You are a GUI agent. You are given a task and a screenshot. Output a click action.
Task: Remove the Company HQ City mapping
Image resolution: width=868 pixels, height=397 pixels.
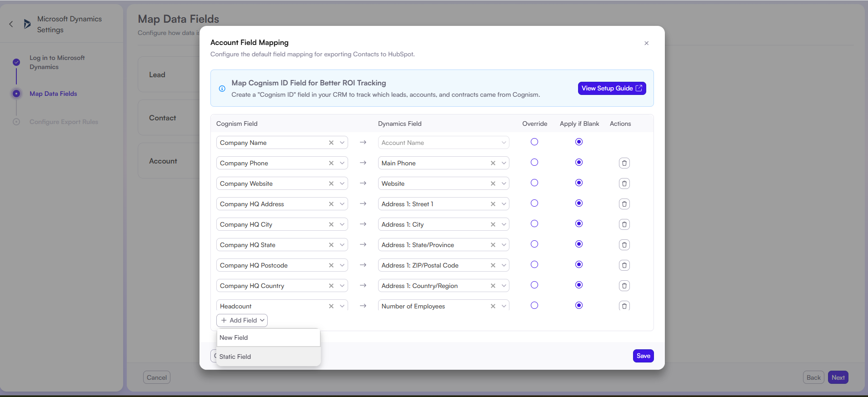[624, 224]
